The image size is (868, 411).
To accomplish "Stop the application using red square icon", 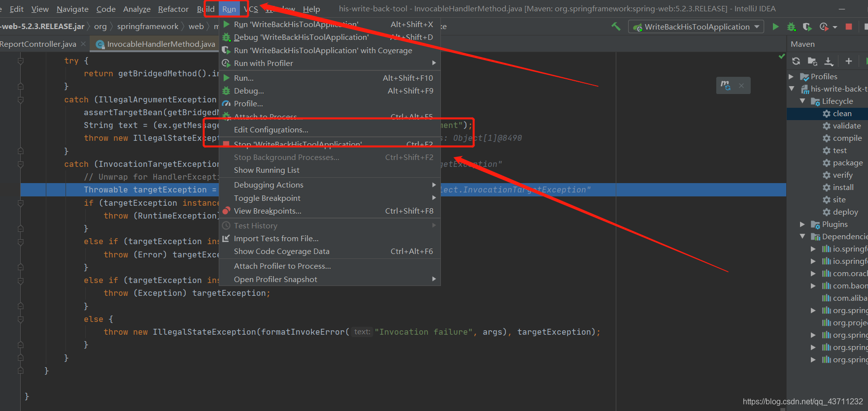I will (849, 27).
